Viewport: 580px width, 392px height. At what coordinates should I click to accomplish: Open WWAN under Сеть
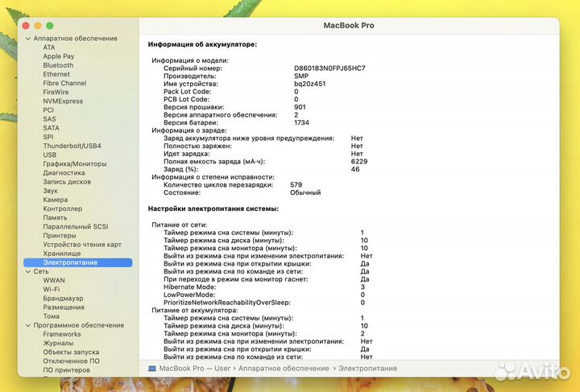click(x=54, y=280)
